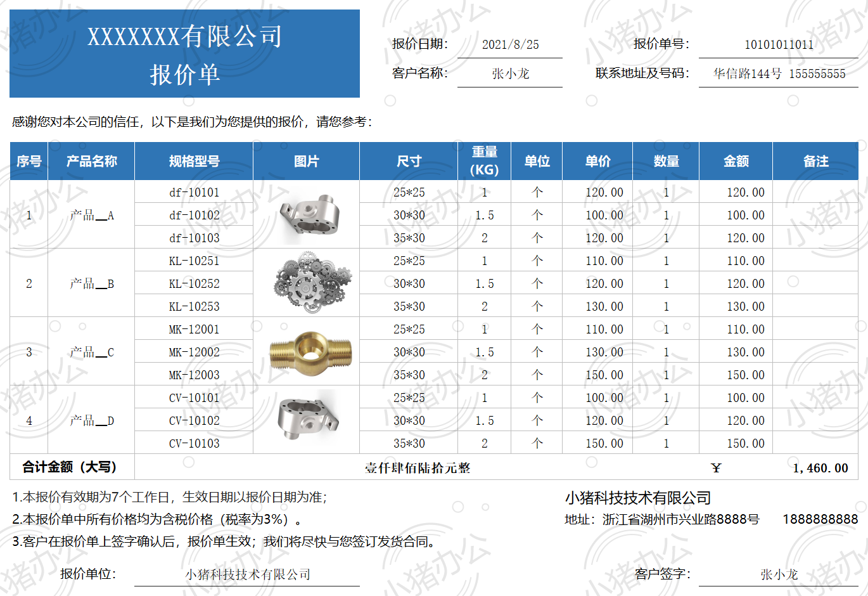Screen dimensions: 868x596
Task: Select the 规格型号 column header
Action: click(195, 161)
